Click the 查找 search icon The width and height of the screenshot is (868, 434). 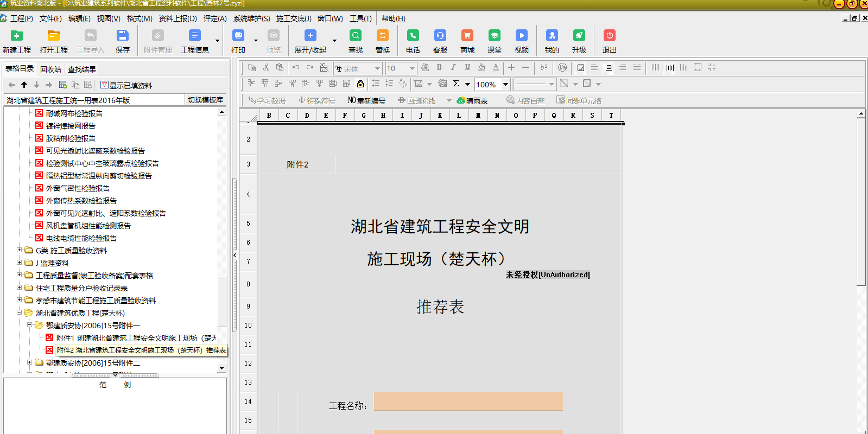356,36
